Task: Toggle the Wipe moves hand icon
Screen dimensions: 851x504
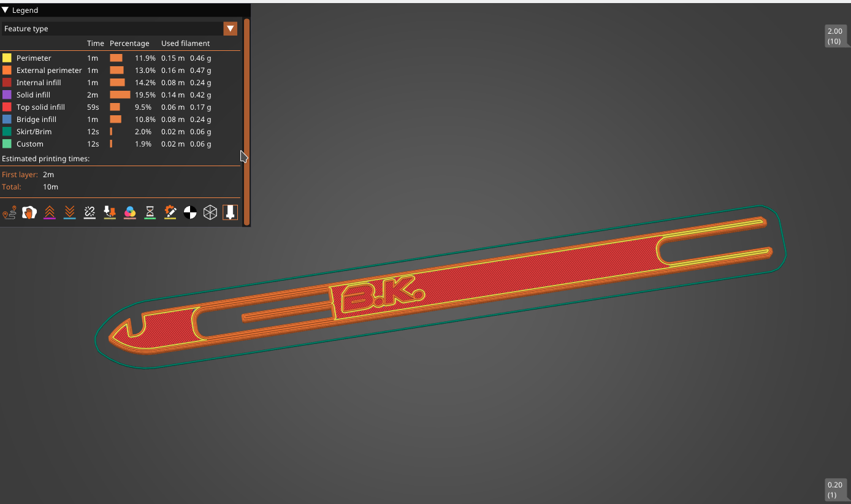Action: [x=29, y=213]
